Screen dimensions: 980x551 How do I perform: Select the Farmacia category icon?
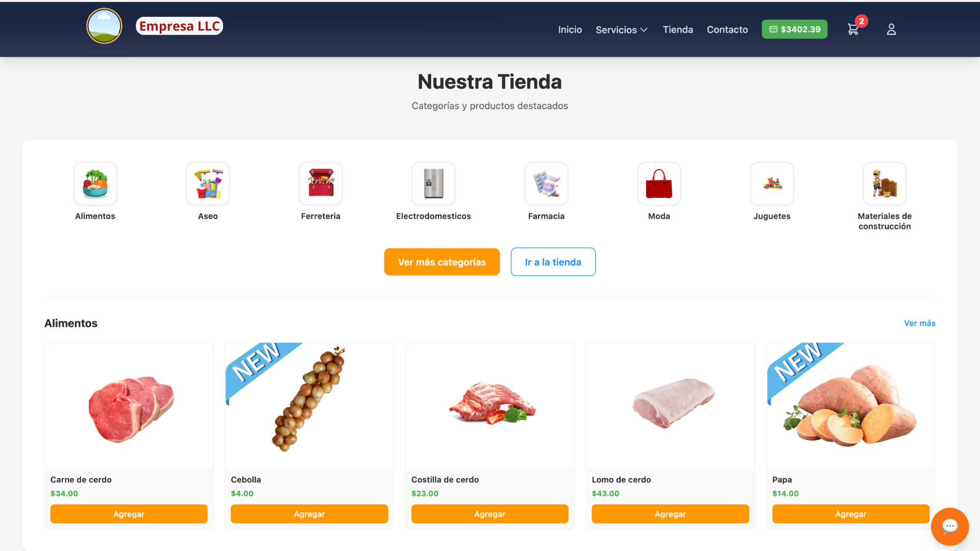[x=546, y=184]
